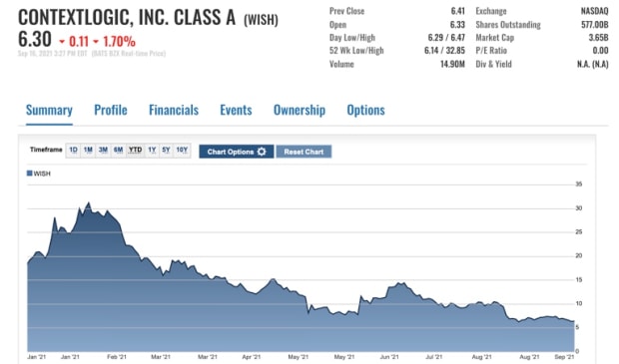
Task: Switch to the Profile tab
Action: pos(111,110)
